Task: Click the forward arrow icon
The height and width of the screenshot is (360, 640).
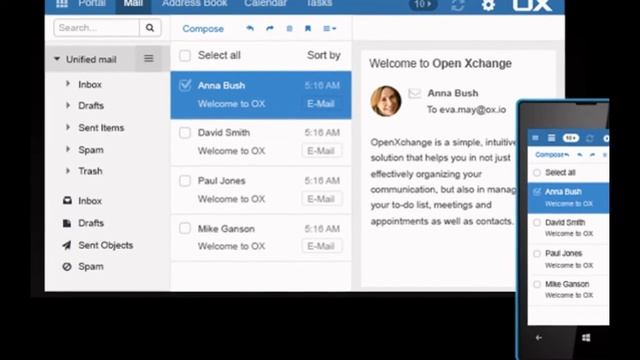Action: [x=269, y=28]
